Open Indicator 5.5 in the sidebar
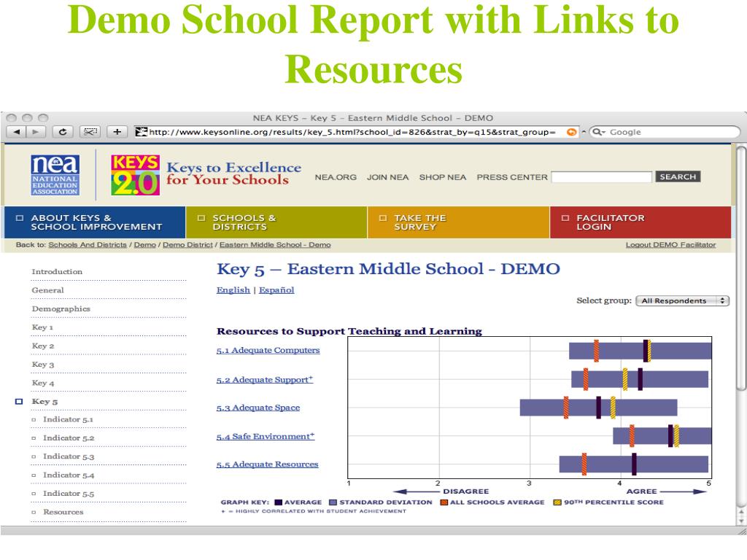This screenshot has width=747, height=560. tap(69, 494)
